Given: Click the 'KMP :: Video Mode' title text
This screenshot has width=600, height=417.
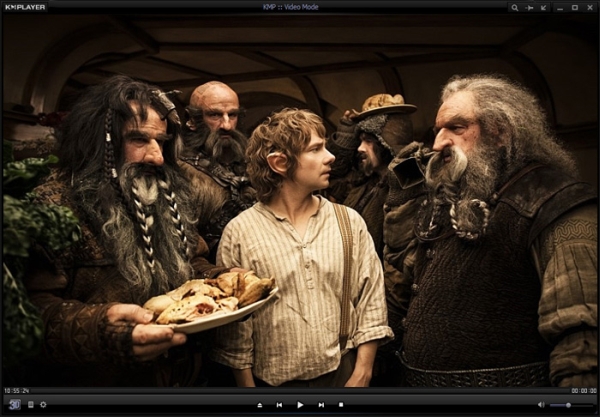Looking at the screenshot, I should [300, 7].
